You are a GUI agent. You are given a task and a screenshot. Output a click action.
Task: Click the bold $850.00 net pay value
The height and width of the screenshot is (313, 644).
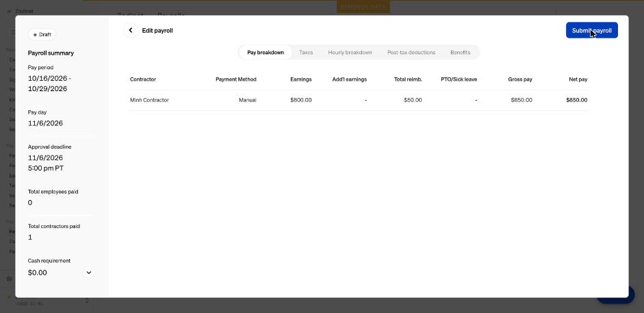(577, 100)
